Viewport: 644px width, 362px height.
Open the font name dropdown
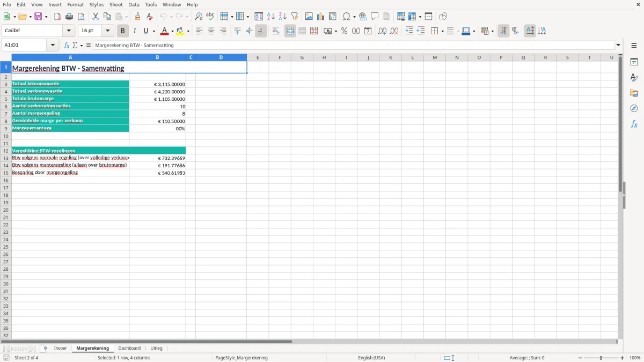69,31
